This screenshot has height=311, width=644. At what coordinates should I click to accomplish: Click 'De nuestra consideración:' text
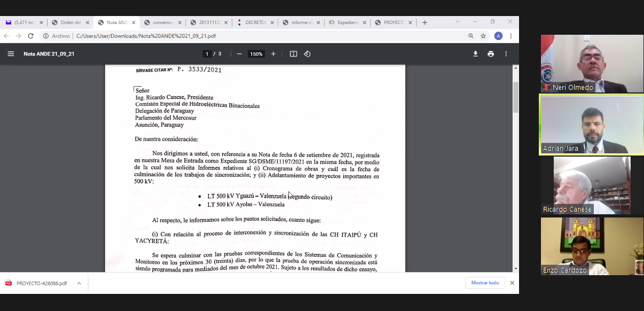click(x=167, y=139)
